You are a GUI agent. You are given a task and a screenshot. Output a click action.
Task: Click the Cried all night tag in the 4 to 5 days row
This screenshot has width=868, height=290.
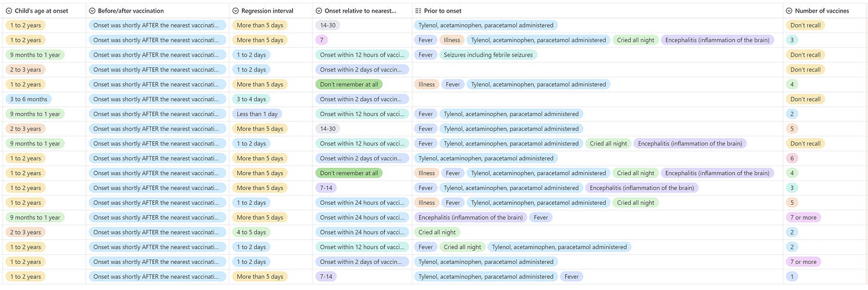pyautogui.click(x=437, y=232)
